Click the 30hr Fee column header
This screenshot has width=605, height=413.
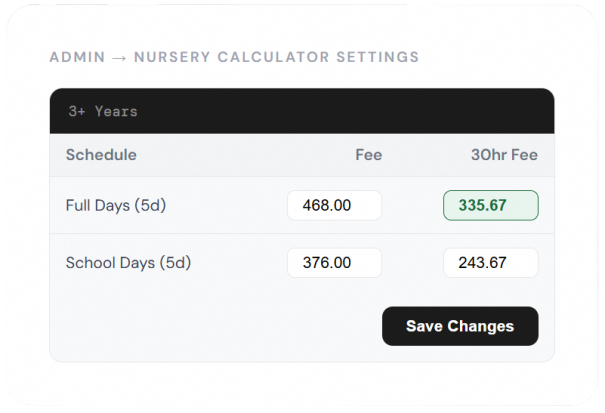coord(504,155)
